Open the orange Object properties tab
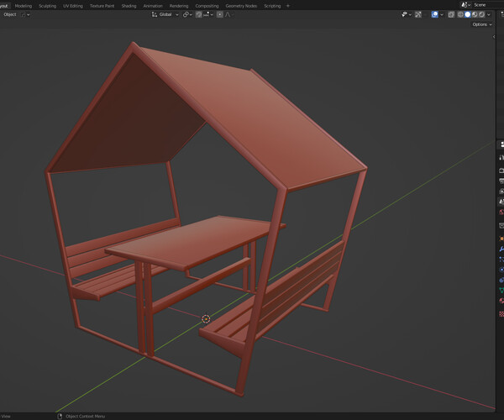The height and width of the screenshot is (420, 504). pos(501,239)
